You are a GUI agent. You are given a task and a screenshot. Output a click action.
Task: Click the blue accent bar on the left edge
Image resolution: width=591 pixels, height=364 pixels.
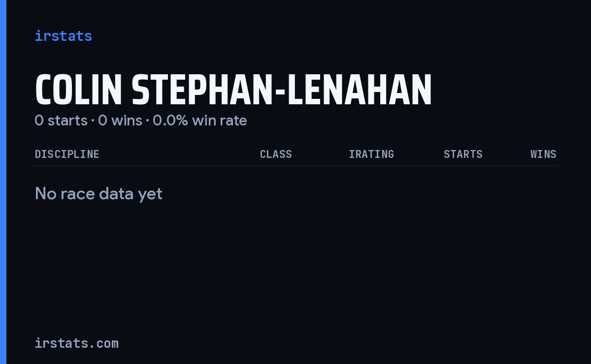[x=3, y=182]
